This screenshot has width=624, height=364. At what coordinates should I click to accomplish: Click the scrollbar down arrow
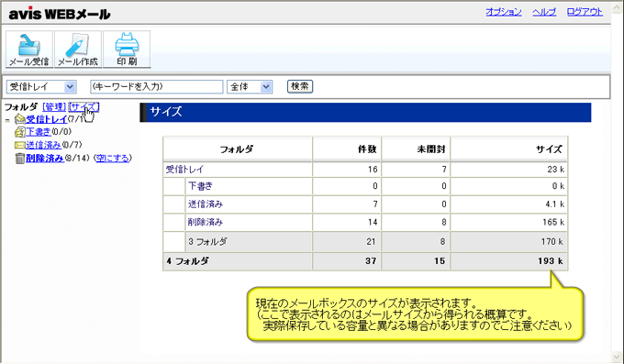pyautogui.click(x=618, y=357)
